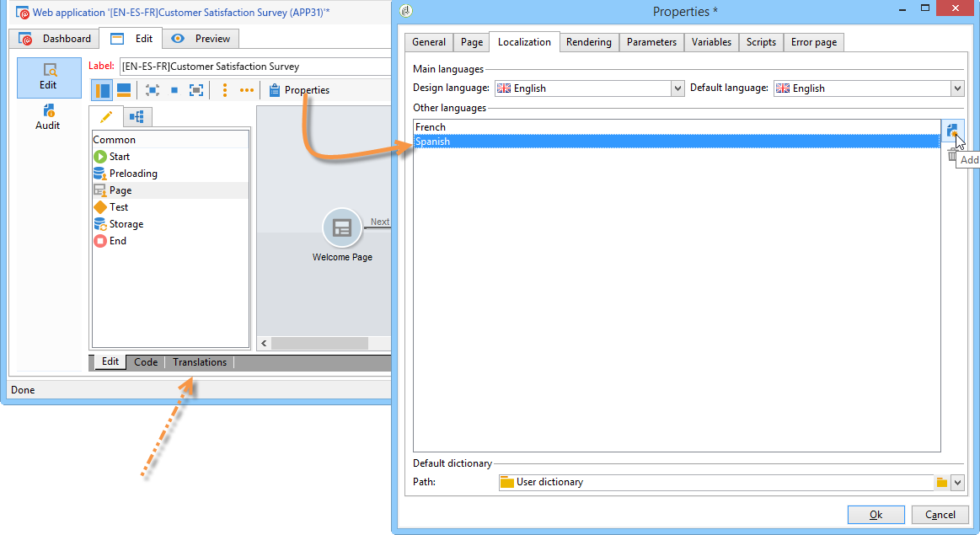This screenshot has height=535, width=980.
Task: Click the horizontal scrollbar thumb in diagram
Action: 319,343
